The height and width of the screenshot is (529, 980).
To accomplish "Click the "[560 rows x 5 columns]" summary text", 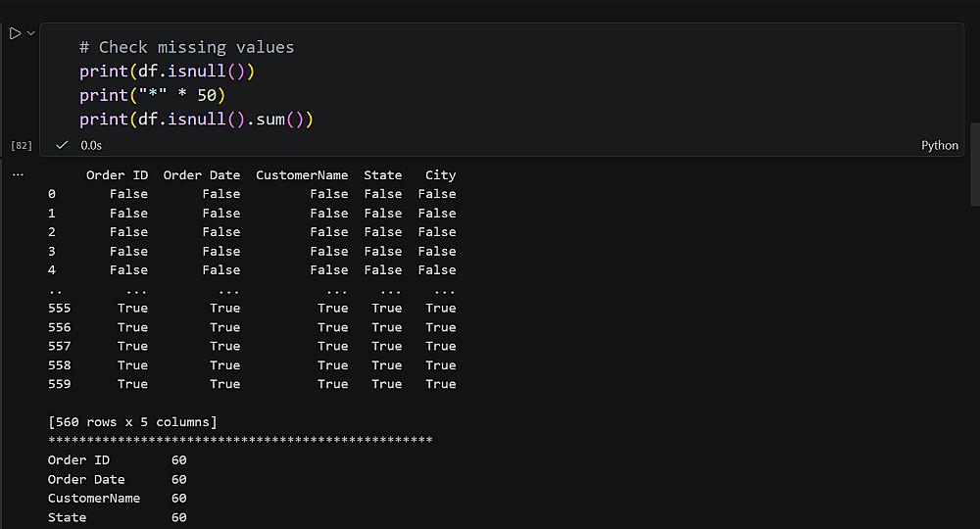I will coord(132,422).
